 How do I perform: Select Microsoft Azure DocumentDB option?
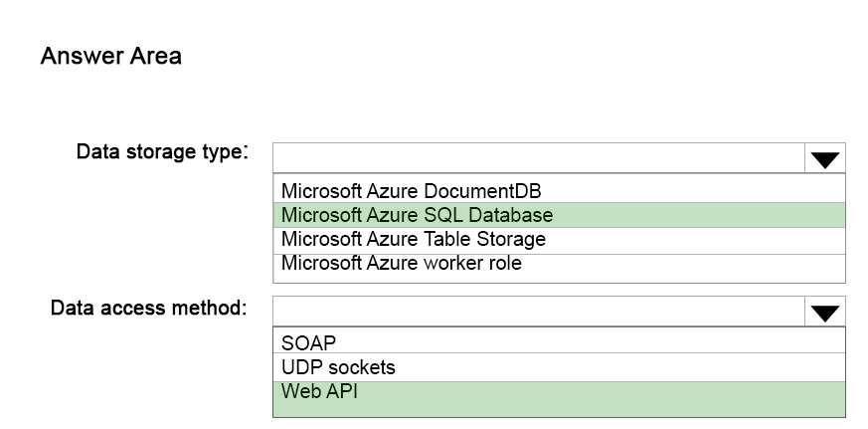point(559,191)
